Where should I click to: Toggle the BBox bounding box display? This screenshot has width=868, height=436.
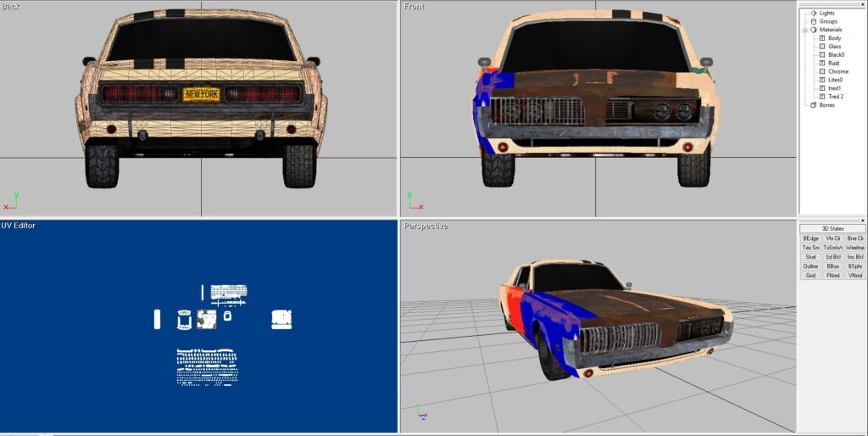(832, 266)
